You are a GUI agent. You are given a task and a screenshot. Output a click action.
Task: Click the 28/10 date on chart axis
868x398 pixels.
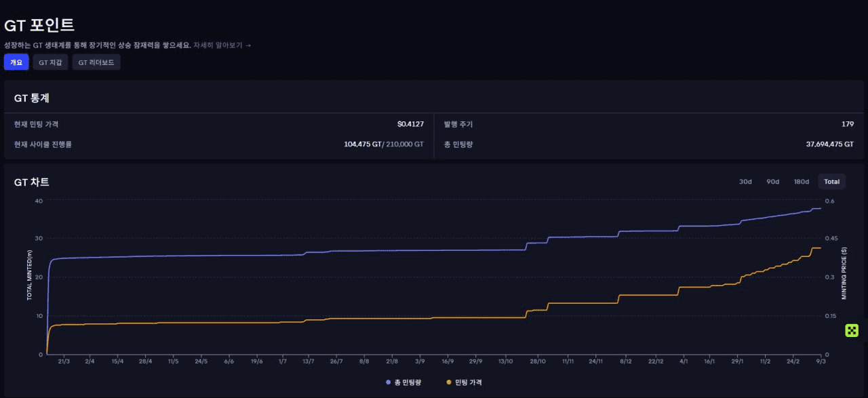(538, 361)
